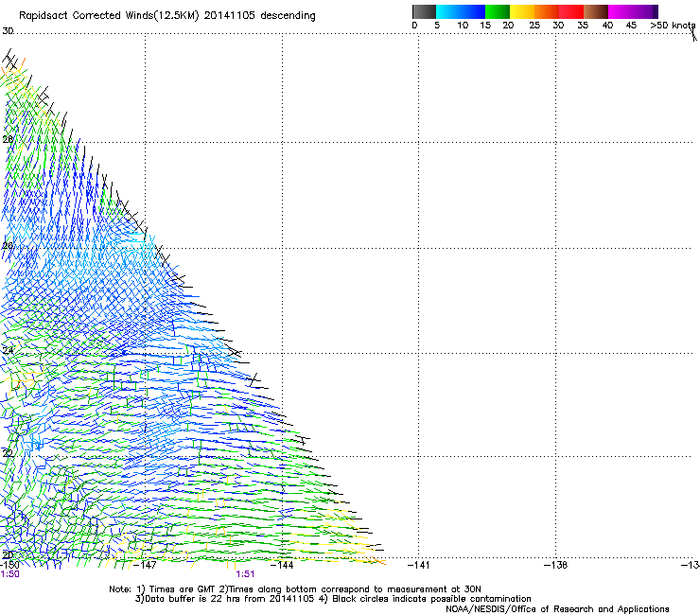The width and height of the screenshot is (700, 615).
Task: Click the second note line about data buffer
Action: click(333, 599)
